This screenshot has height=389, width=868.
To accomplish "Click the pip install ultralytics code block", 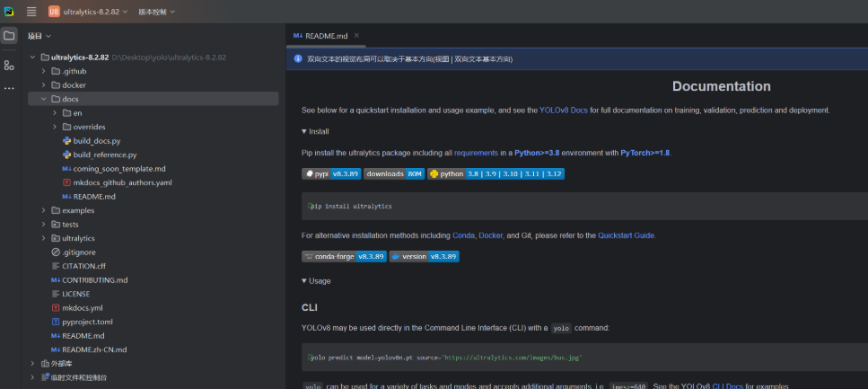I will pos(584,206).
